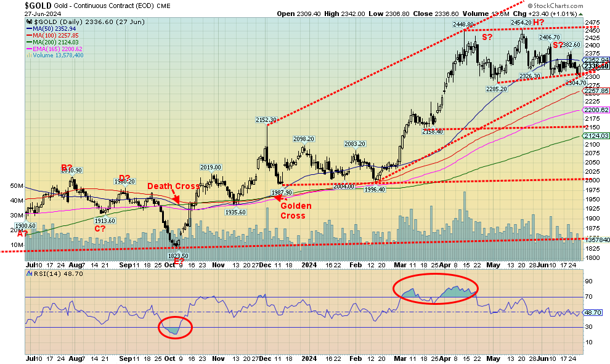Click the A? wave marker near 1900.60

click(x=22, y=233)
